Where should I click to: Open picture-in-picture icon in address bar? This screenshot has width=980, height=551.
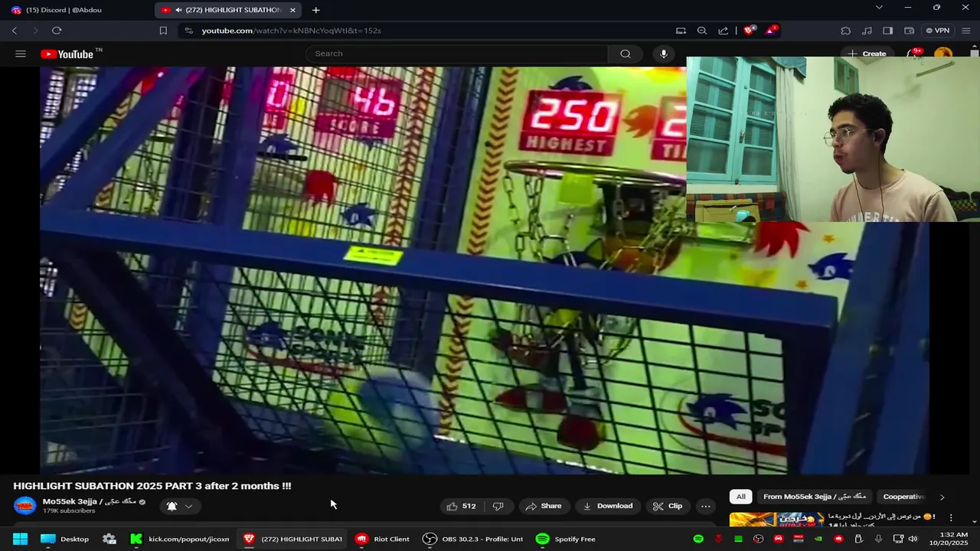tap(681, 31)
